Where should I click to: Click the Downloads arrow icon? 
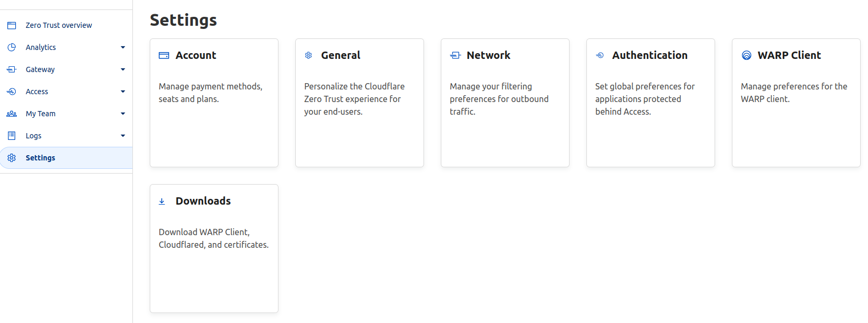click(x=162, y=201)
